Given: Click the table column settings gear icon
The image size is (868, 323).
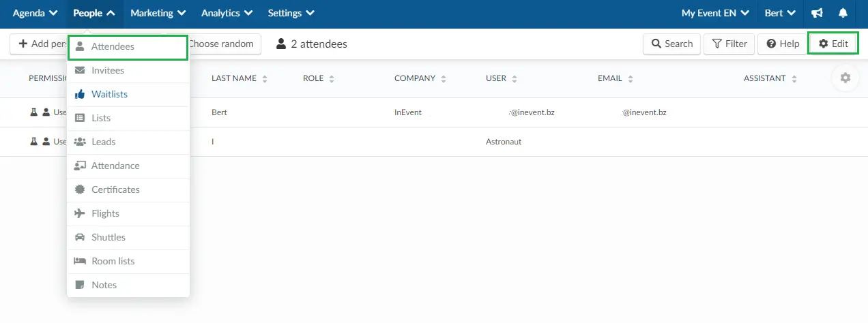Looking at the screenshot, I should coord(845,78).
